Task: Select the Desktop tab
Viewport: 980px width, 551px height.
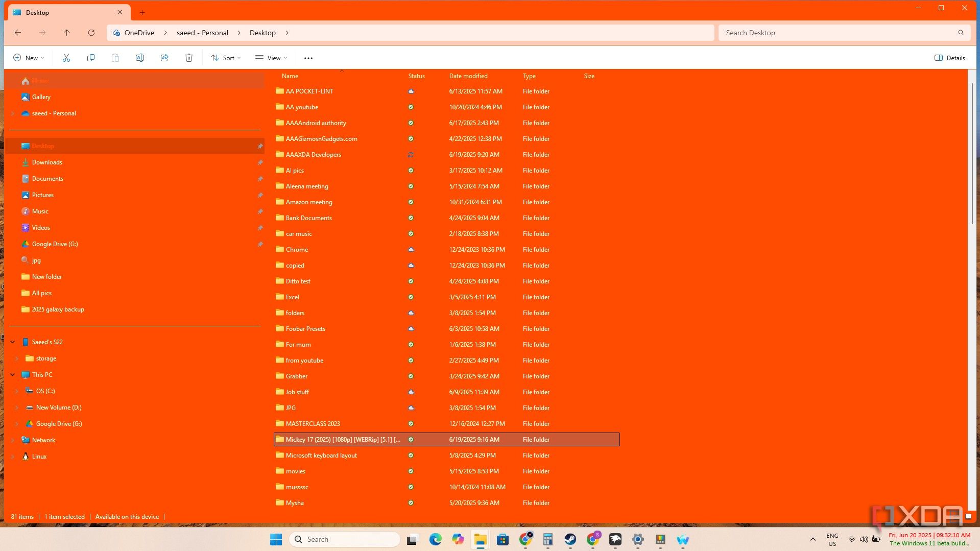Action: [68, 12]
